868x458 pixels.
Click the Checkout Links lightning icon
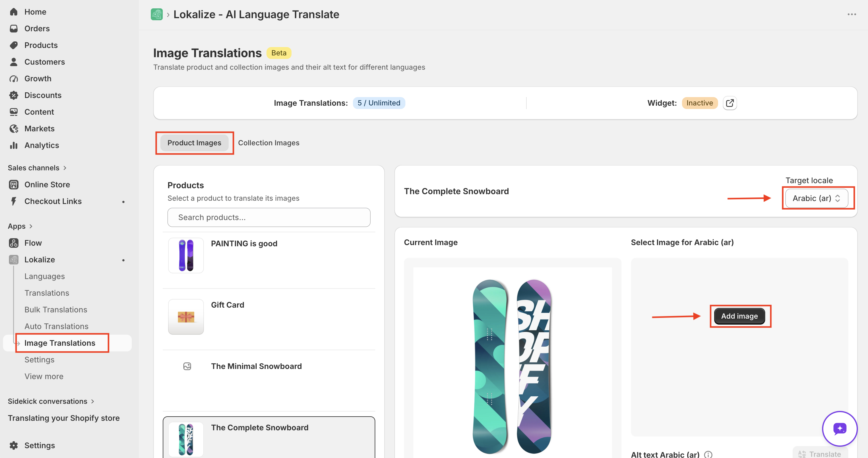(x=13, y=201)
